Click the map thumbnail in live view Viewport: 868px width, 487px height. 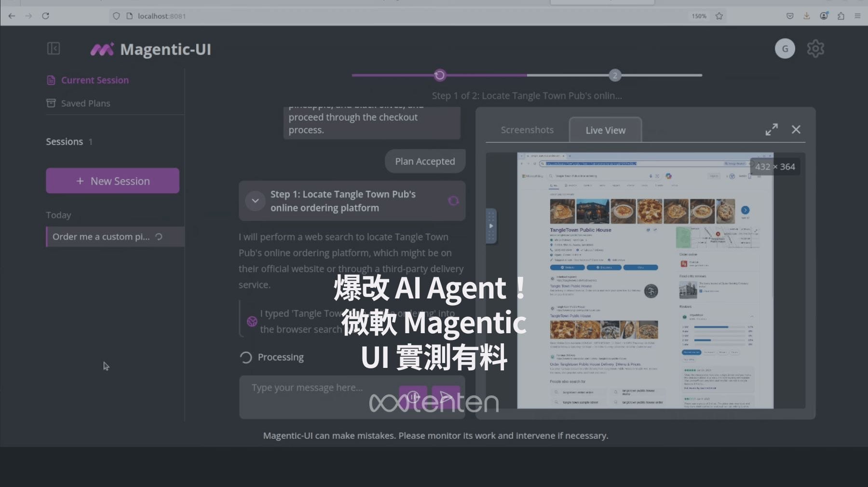[x=718, y=237]
